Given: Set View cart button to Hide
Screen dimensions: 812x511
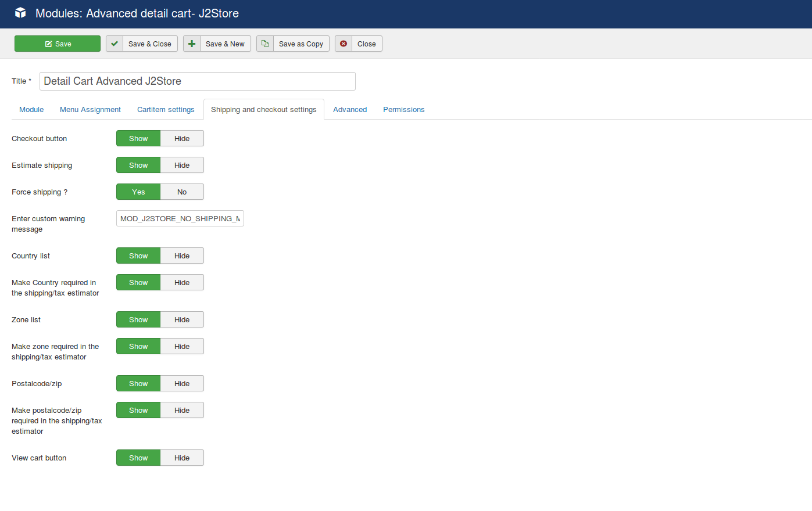Looking at the screenshot, I should 182,458.
